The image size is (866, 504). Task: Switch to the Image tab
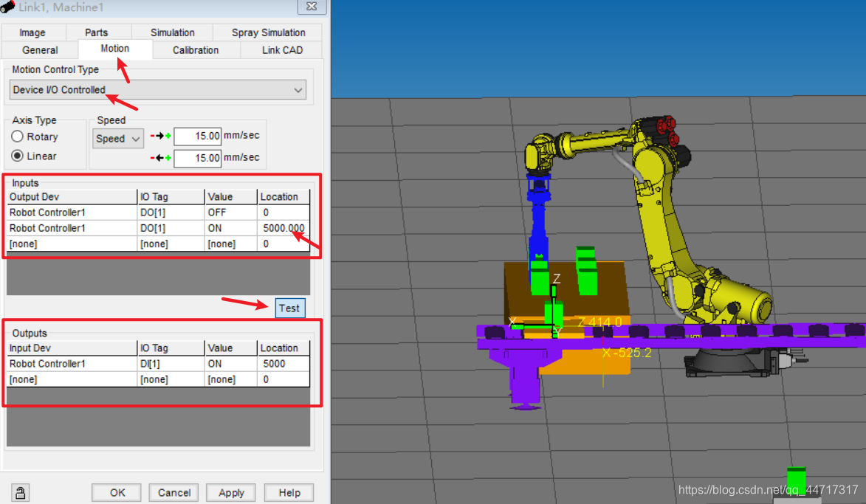[x=32, y=32]
